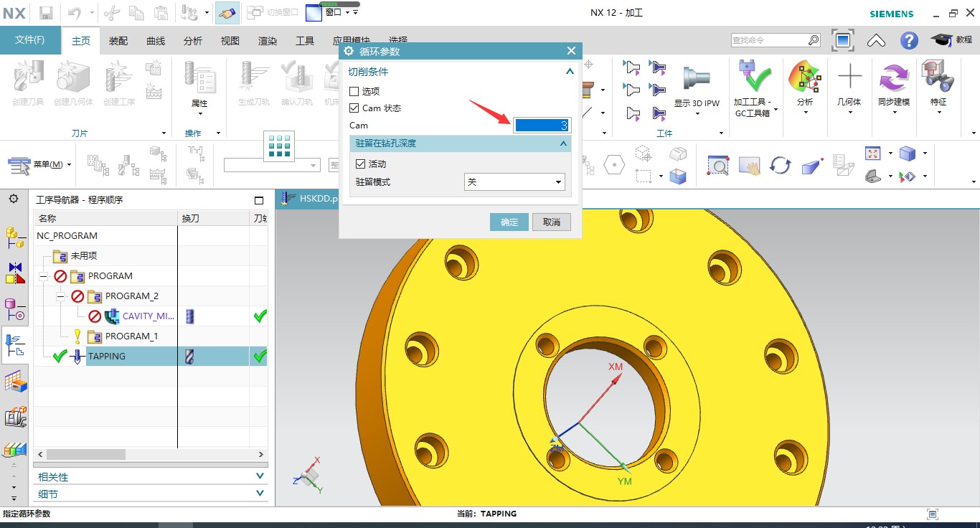
Task: Open the 驻留模式 (dwell mode) dropdown
Action: 514,182
